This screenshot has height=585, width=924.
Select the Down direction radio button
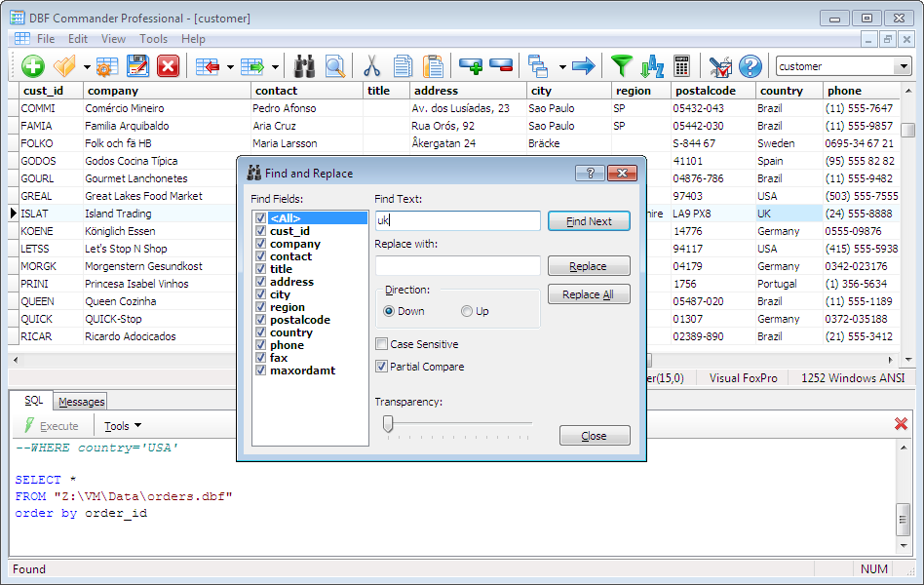tap(389, 311)
